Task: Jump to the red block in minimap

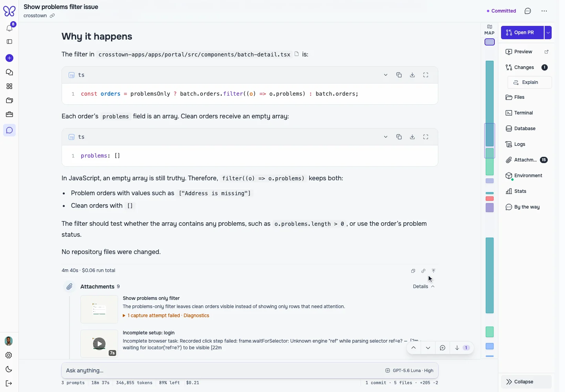Action: point(490,199)
